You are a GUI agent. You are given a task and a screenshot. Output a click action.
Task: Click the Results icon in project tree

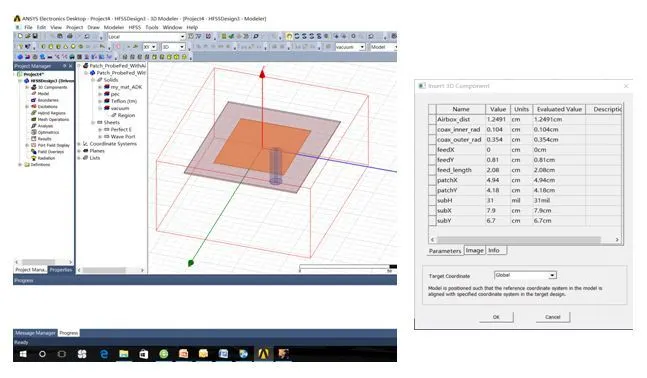pyautogui.click(x=34, y=139)
